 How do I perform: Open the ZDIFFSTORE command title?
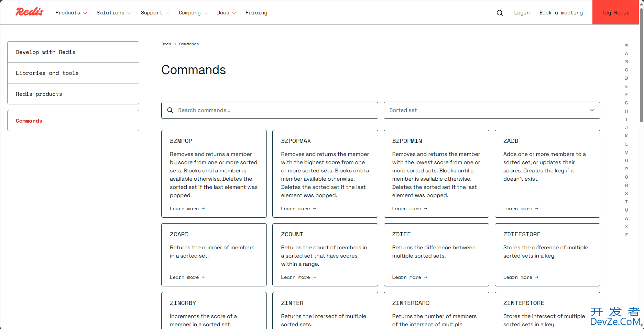point(522,234)
